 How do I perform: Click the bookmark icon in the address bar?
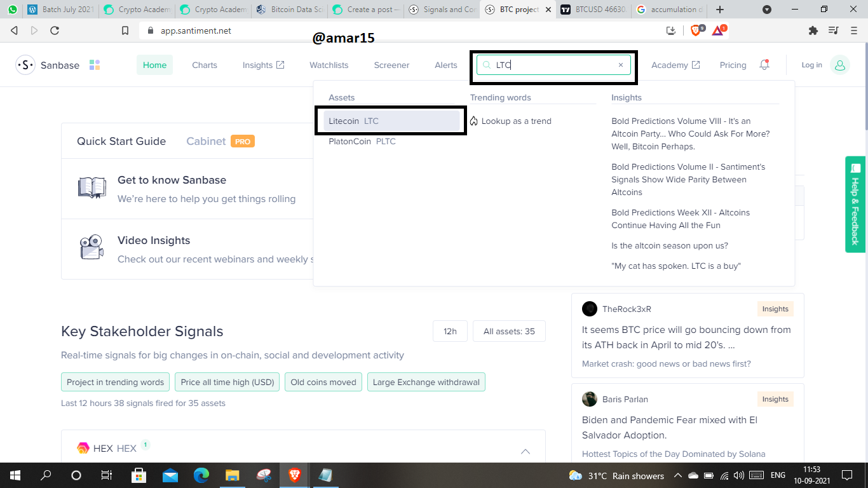point(125,30)
